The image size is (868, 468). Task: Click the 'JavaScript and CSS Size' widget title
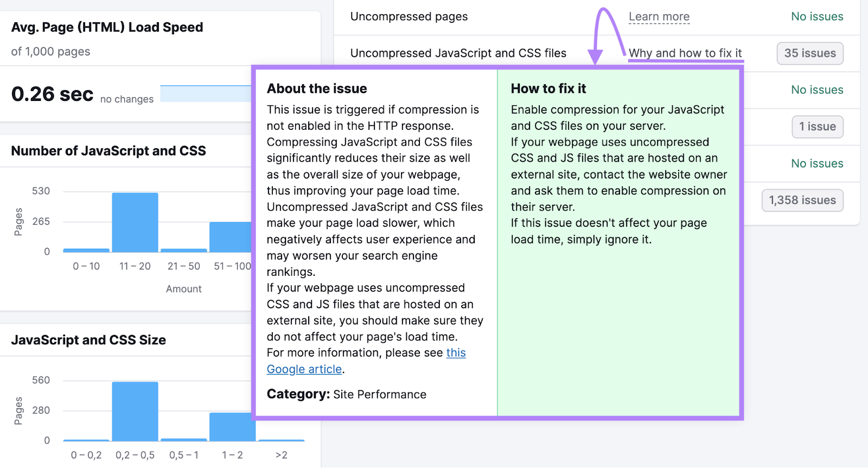(x=88, y=340)
